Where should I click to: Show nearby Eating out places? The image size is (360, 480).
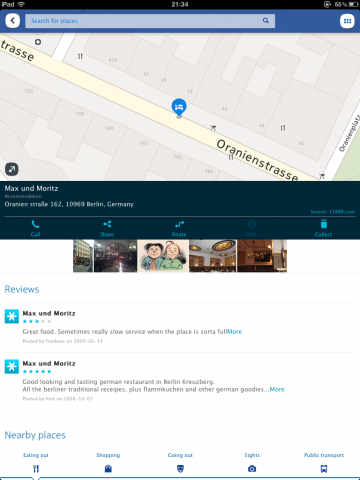coord(36,463)
